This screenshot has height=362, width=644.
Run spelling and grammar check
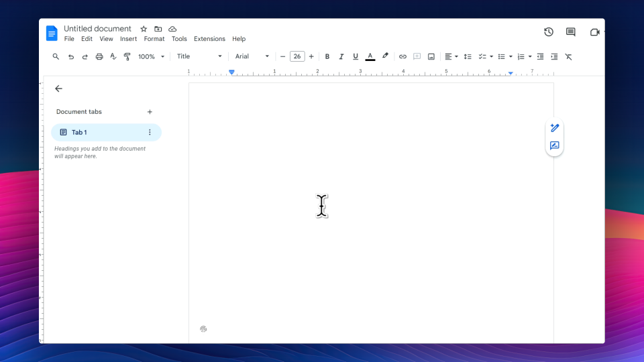click(x=113, y=56)
